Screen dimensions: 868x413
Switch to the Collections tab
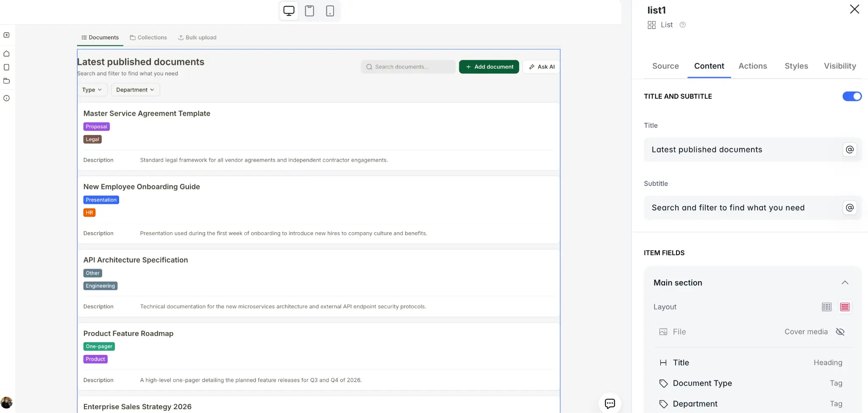point(148,37)
